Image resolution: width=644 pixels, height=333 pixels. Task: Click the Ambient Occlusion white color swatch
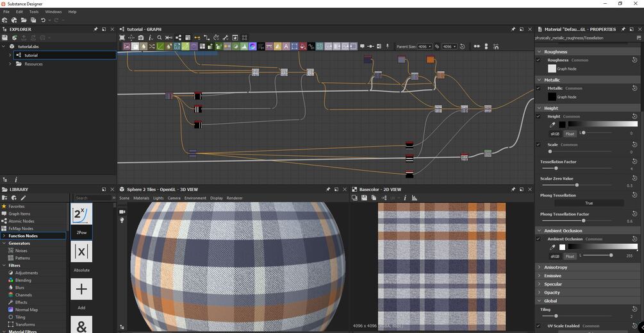(x=562, y=247)
